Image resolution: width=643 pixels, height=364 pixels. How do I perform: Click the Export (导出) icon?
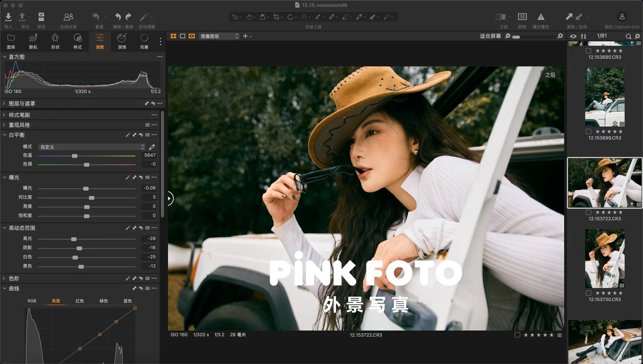click(x=22, y=17)
